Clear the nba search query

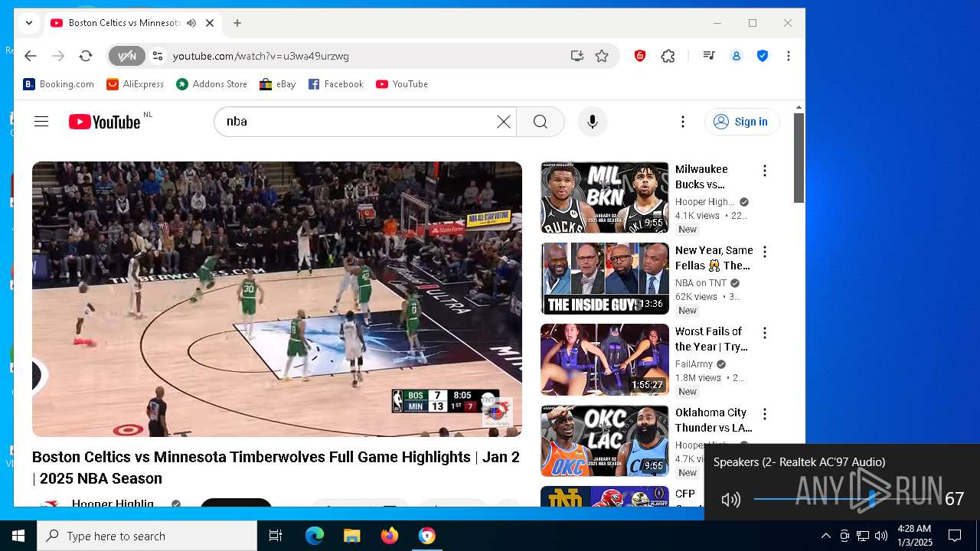click(504, 122)
